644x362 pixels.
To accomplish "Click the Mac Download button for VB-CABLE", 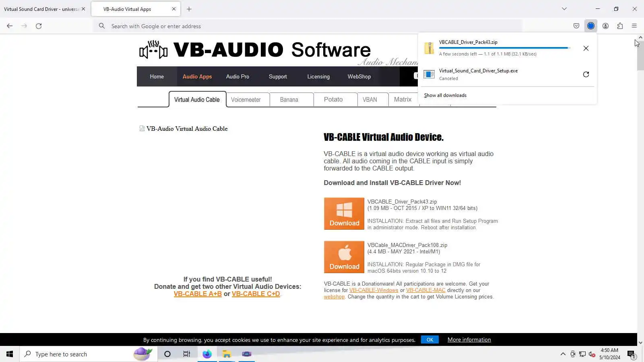I will 344,257.
